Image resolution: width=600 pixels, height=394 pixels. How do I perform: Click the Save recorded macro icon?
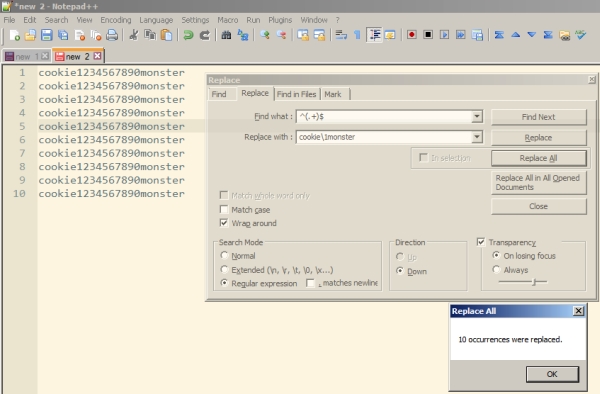[x=477, y=35]
